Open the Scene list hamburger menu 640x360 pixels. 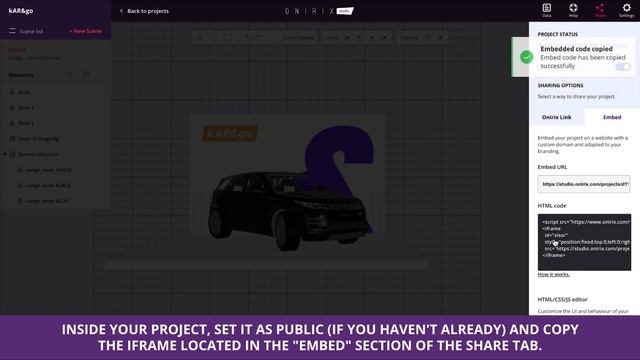12,31
